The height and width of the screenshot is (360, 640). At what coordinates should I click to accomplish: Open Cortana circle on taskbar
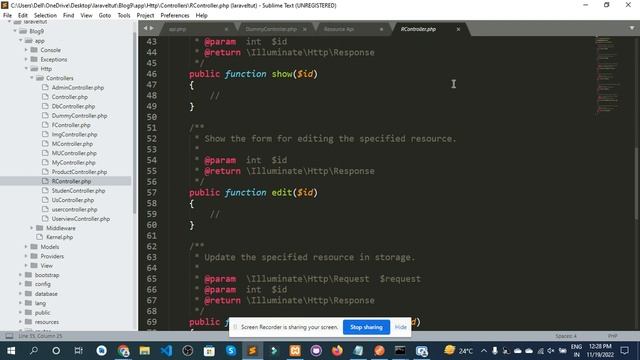coord(56,351)
